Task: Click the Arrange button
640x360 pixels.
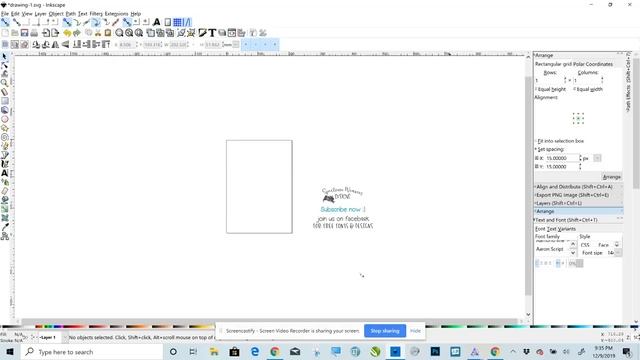Action: [611, 177]
